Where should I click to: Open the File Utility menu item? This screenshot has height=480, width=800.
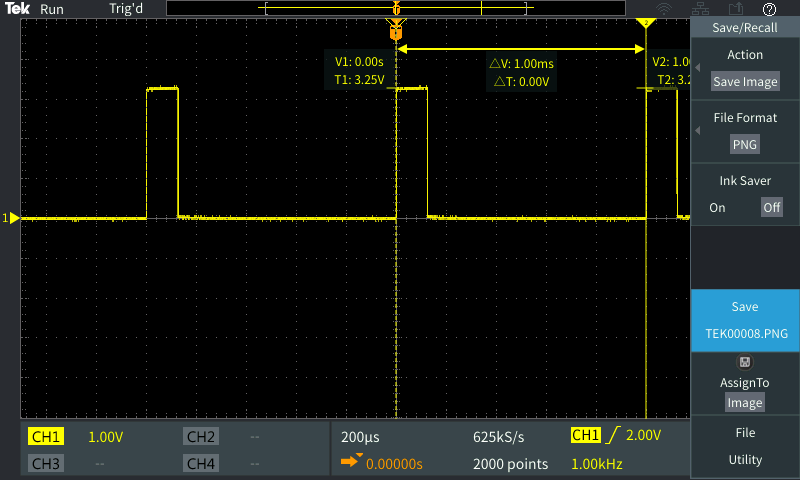[x=744, y=447]
